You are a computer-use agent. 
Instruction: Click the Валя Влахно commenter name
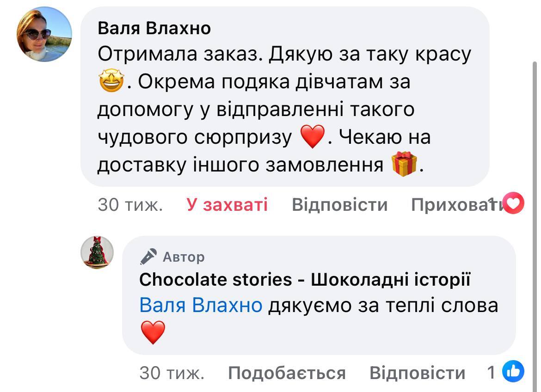pyautogui.click(x=154, y=29)
